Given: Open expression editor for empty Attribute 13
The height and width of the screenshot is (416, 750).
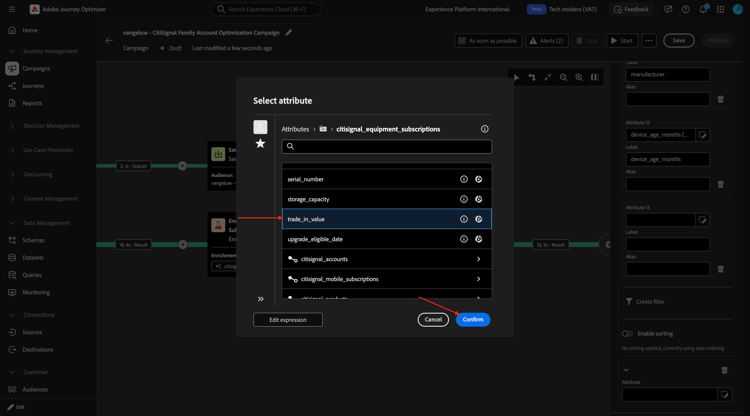Looking at the screenshot, I should tap(702, 220).
